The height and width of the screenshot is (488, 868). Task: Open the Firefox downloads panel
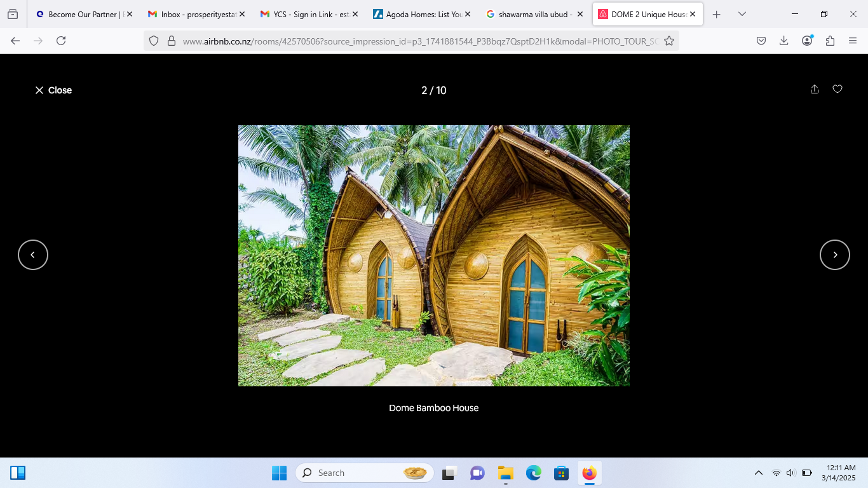point(784,41)
